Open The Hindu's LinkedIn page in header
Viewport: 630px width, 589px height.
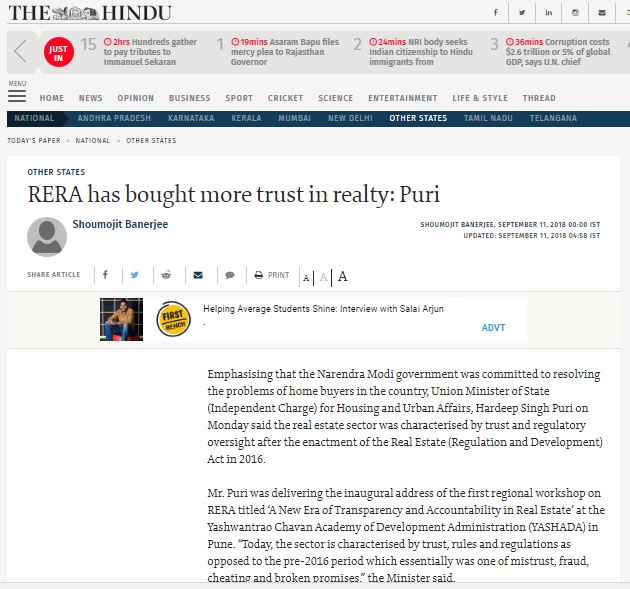(x=548, y=12)
